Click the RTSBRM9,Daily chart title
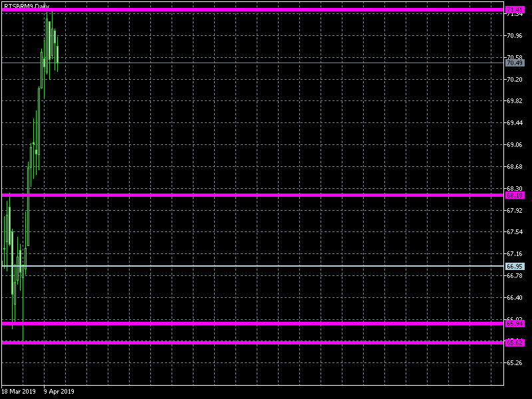The width and height of the screenshot is (532, 399). (x=27, y=6)
